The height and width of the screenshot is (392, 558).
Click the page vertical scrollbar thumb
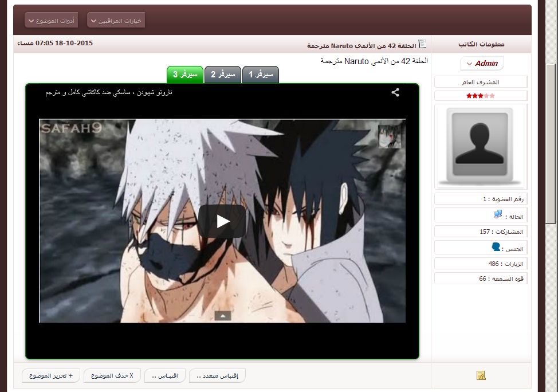click(551, 144)
